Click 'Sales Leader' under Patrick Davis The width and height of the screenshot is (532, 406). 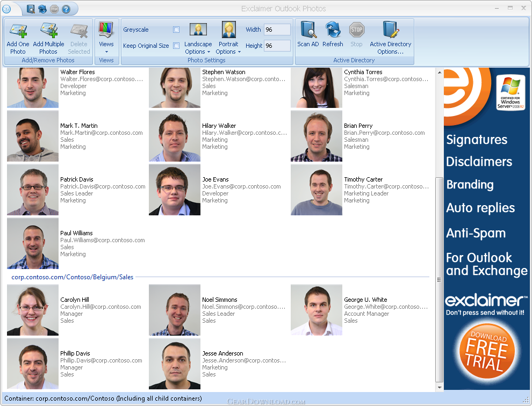pyautogui.click(x=77, y=193)
